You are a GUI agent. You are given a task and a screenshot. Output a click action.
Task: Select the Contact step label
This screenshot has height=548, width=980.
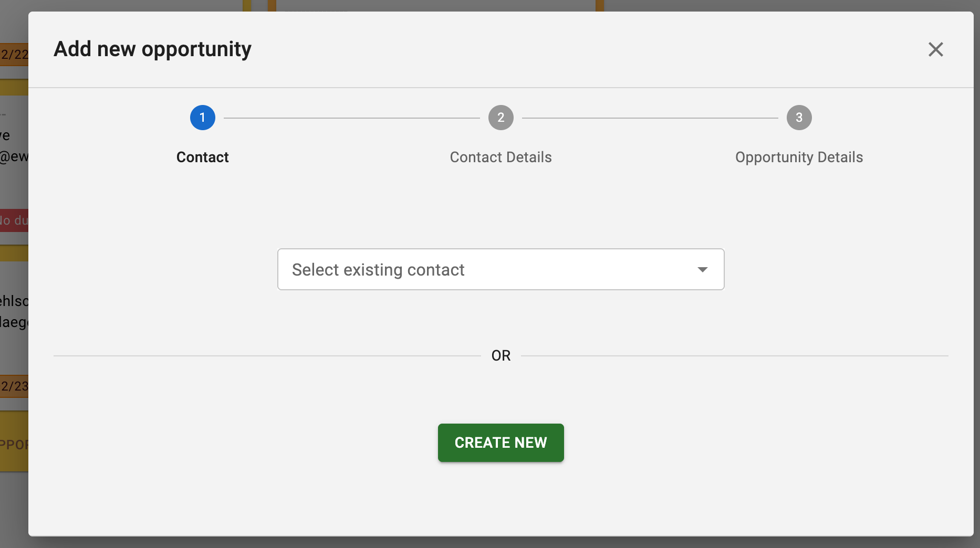click(x=202, y=157)
